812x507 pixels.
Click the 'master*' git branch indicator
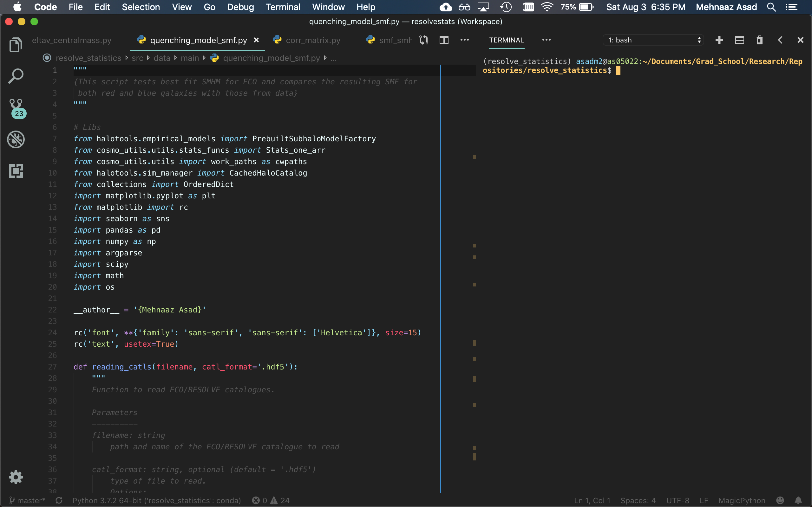point(27,500)
